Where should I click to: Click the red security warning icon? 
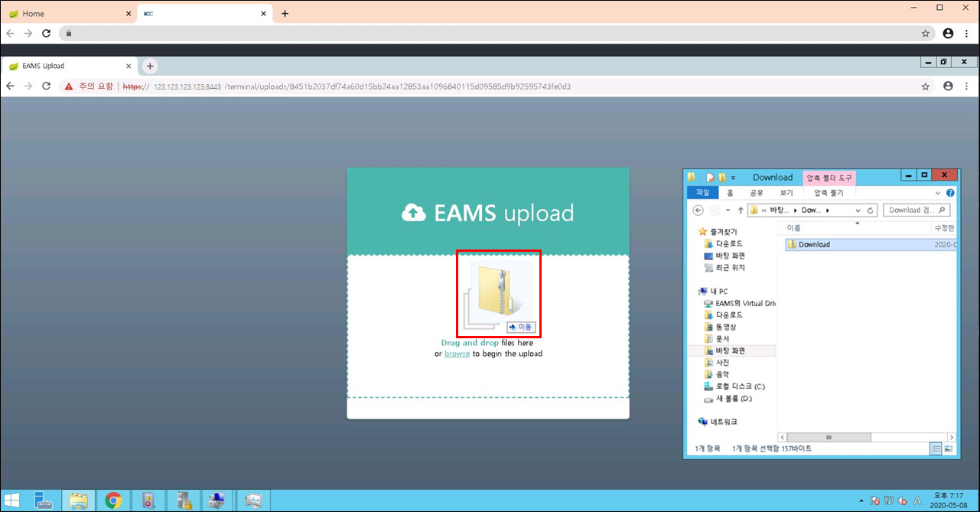point(69,86)
